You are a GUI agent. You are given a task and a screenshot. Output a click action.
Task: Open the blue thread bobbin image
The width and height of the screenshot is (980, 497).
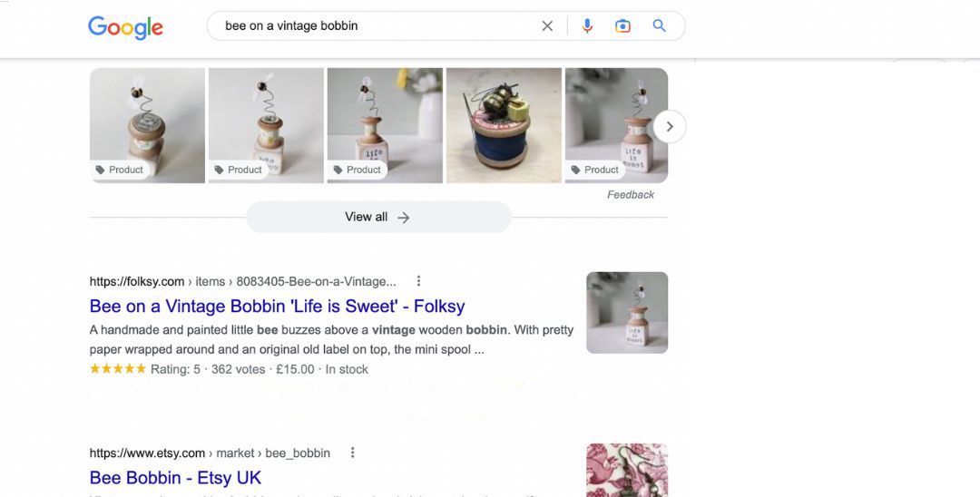[504, 125]
